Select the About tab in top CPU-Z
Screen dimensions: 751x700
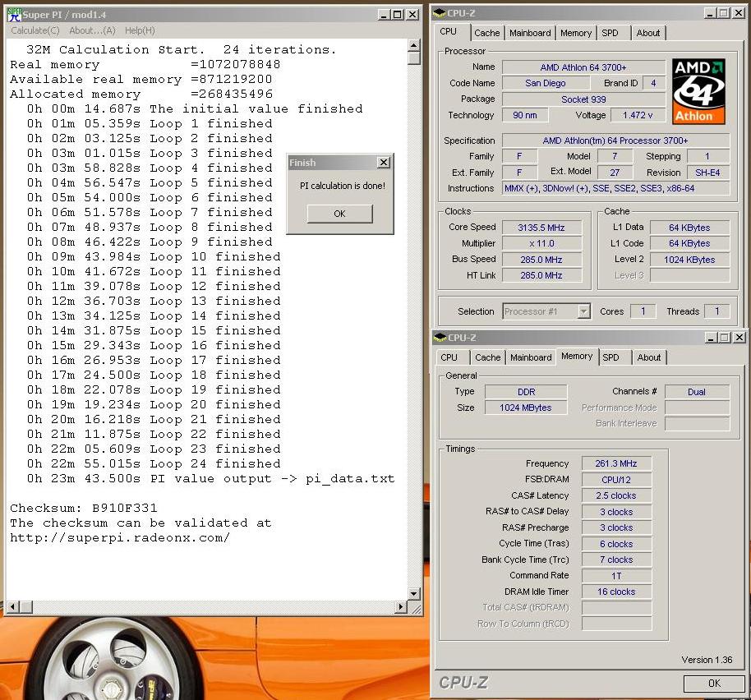pyautogui.click(x=648, y=33)
